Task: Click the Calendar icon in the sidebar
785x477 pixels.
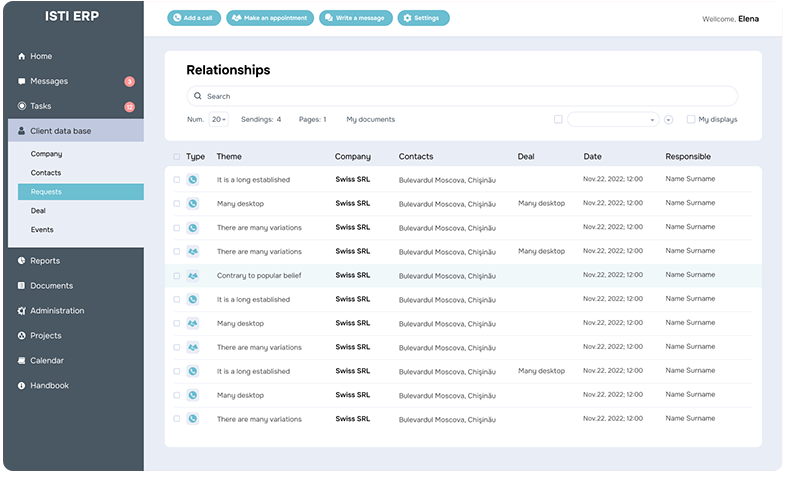Action: tap(22, 360)
